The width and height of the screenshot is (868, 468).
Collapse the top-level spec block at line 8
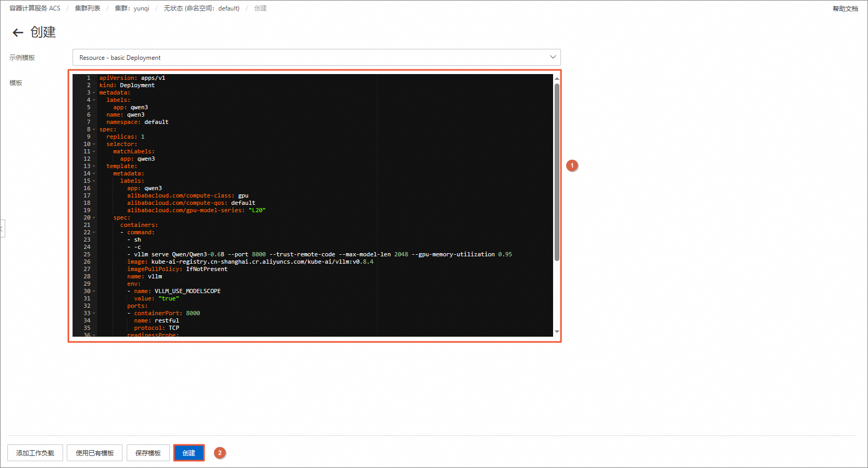(94, 130)
